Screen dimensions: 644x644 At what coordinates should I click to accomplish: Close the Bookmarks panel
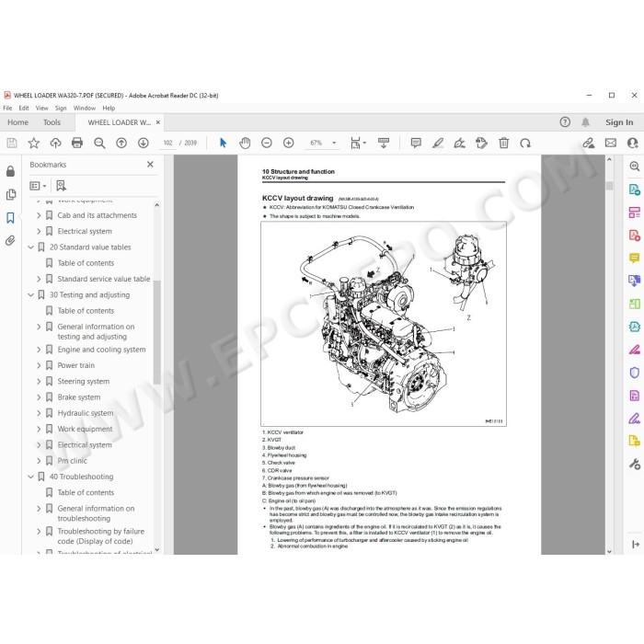(150, 165)
